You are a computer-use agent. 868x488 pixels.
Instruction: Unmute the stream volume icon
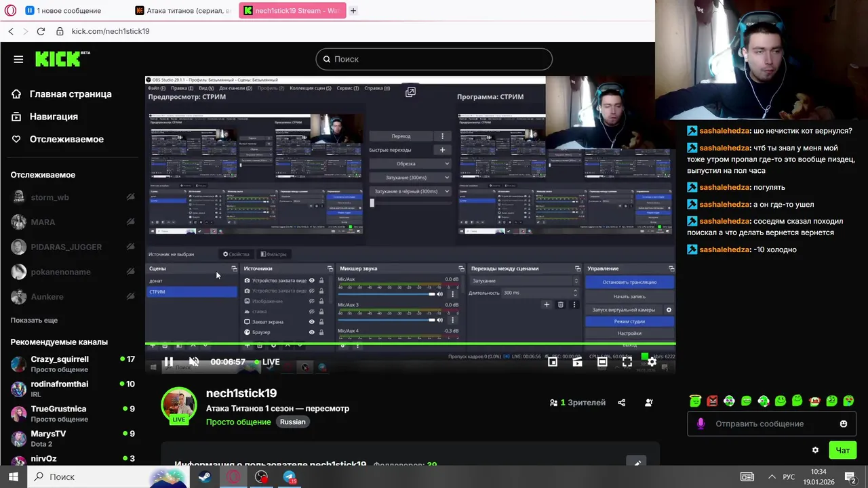[x=194, y=362]
